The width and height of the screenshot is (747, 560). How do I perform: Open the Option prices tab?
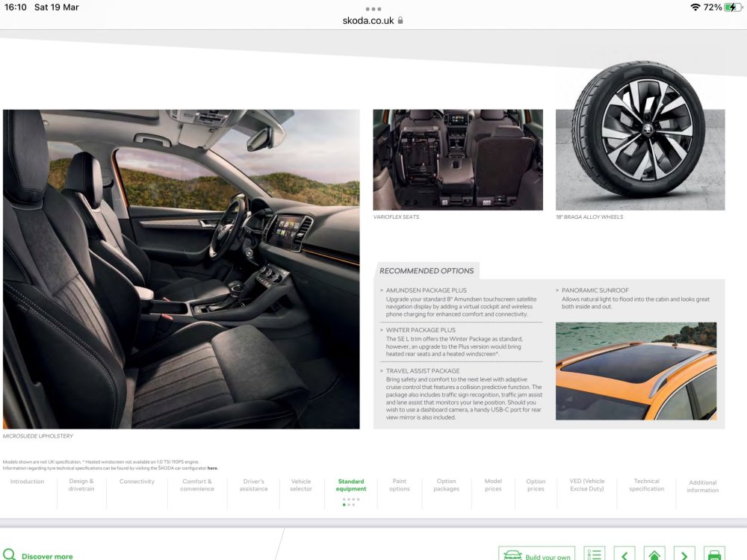click(536, 485)
